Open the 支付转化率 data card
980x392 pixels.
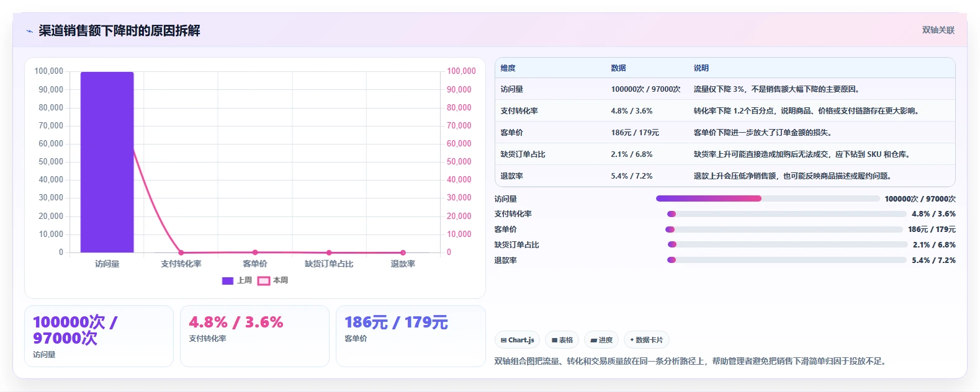coord(254,336)
